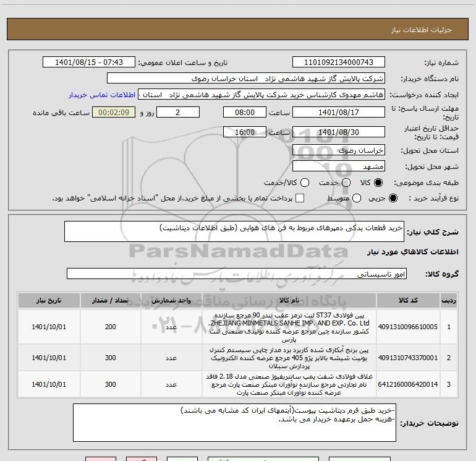Click the 16:00 validity hour field
The height and width of the screenshot is (461, 476).
(x=245, y=132)
